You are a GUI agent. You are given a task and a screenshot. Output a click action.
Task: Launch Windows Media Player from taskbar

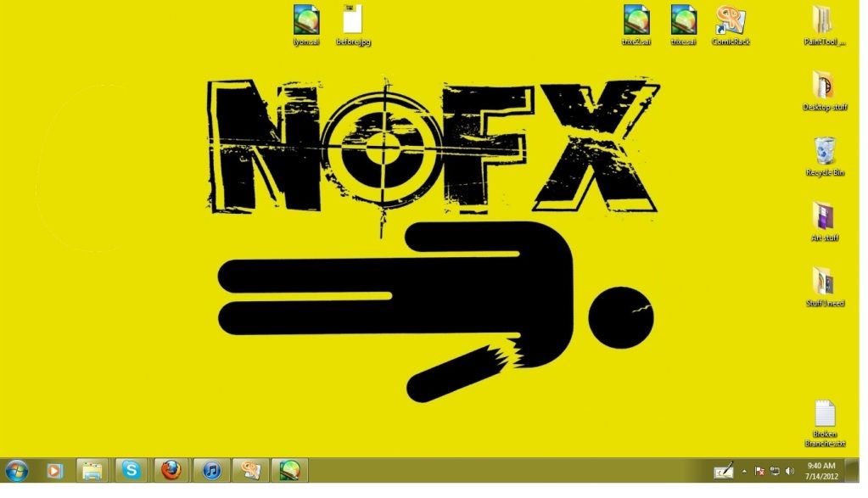coord(54,471)
